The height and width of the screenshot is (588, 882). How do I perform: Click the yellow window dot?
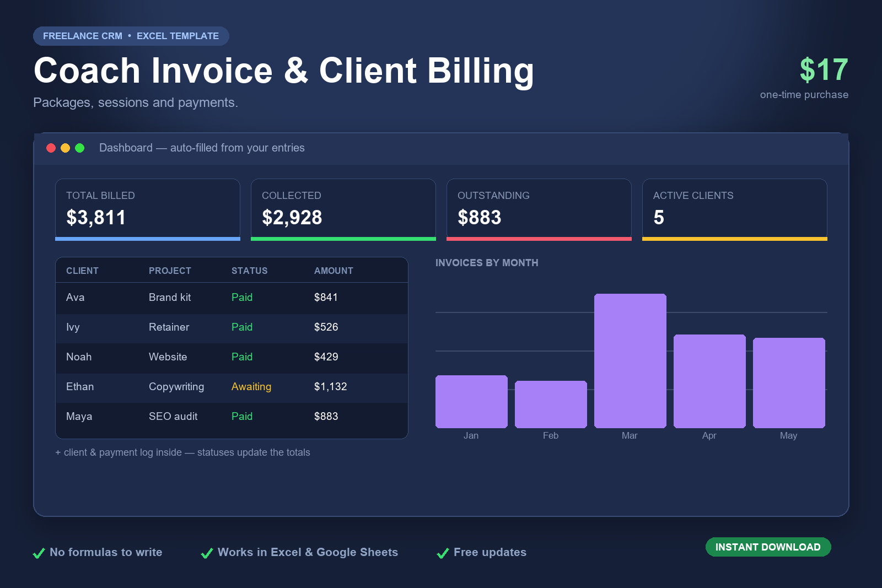[x=65, y=148]
